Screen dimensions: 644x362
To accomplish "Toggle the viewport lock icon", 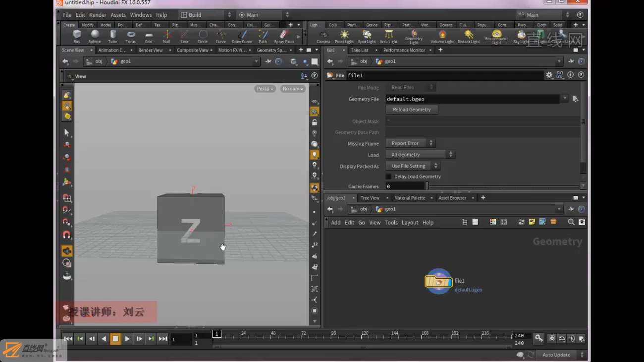I will [314, 122].
